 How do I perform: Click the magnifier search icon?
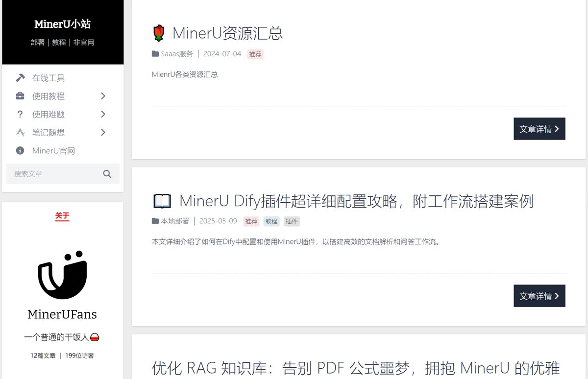coord(107,174)
